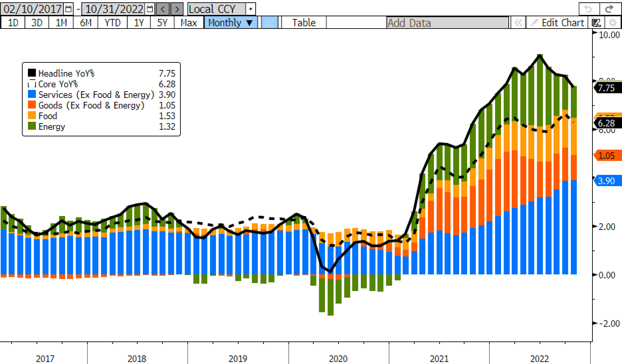The width and height of the screenshot is (622, 364).
Task: Collapse panel with double left chevron
Action: tap(518, 23)
